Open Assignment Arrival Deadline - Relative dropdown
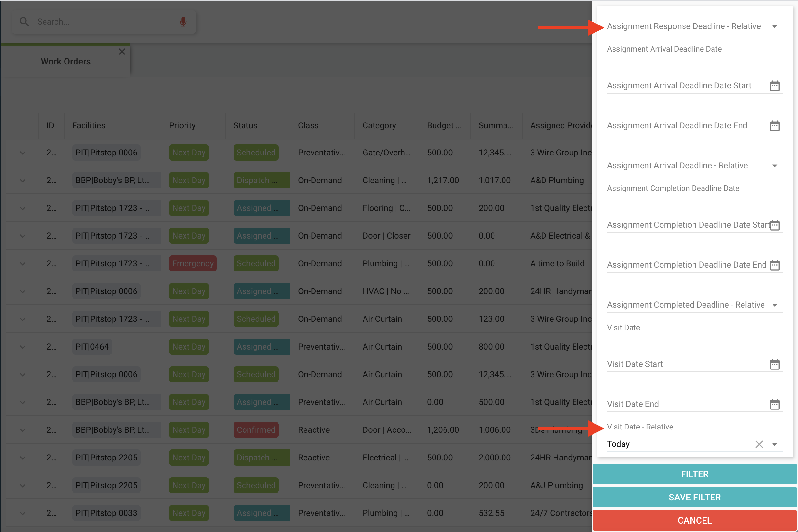This screenshot has height=532, width=798. pos(775,166)
